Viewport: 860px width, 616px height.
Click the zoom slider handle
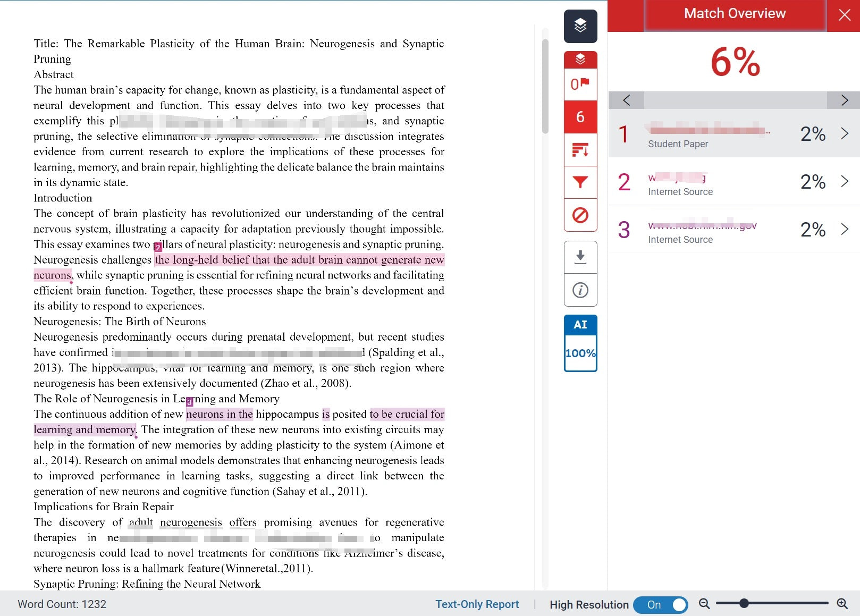click(744, 603)
